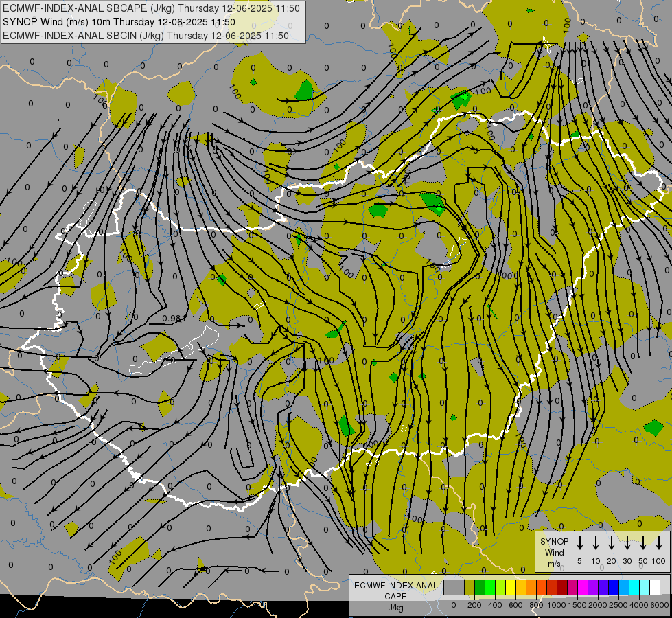Select the pale cyan swatch before white
This screenshot has height=618, width=672.
pos(645,587)
